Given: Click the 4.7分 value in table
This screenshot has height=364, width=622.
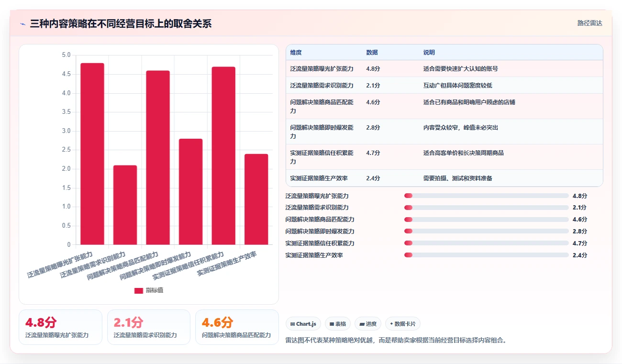Looking at the screenshot, I should 373,153.
